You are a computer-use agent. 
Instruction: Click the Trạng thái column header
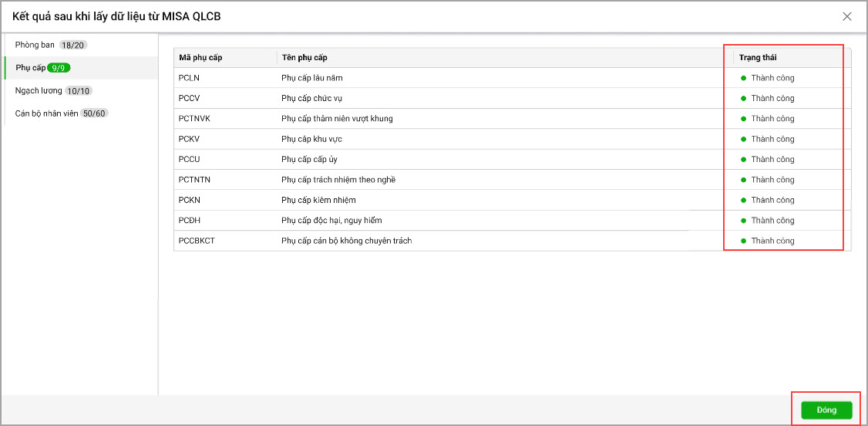click(x=758, y=58)
